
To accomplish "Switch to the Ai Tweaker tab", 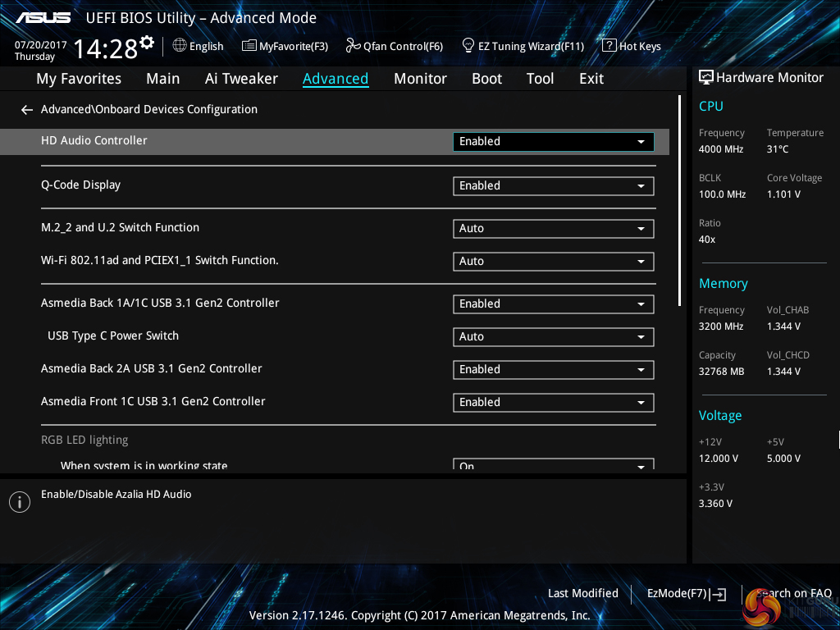I will 241,79.
